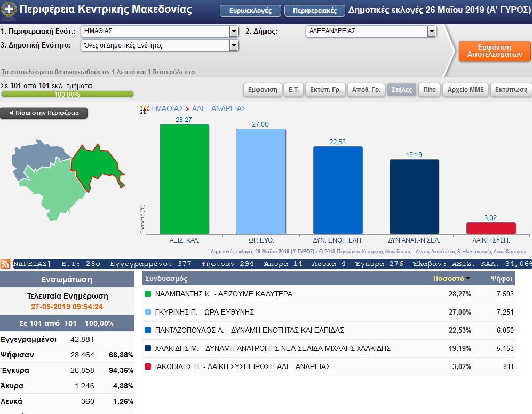Switch to the Ευρωεκλογές tab
This screenshot has height=414, width=532.
point(250,11)
